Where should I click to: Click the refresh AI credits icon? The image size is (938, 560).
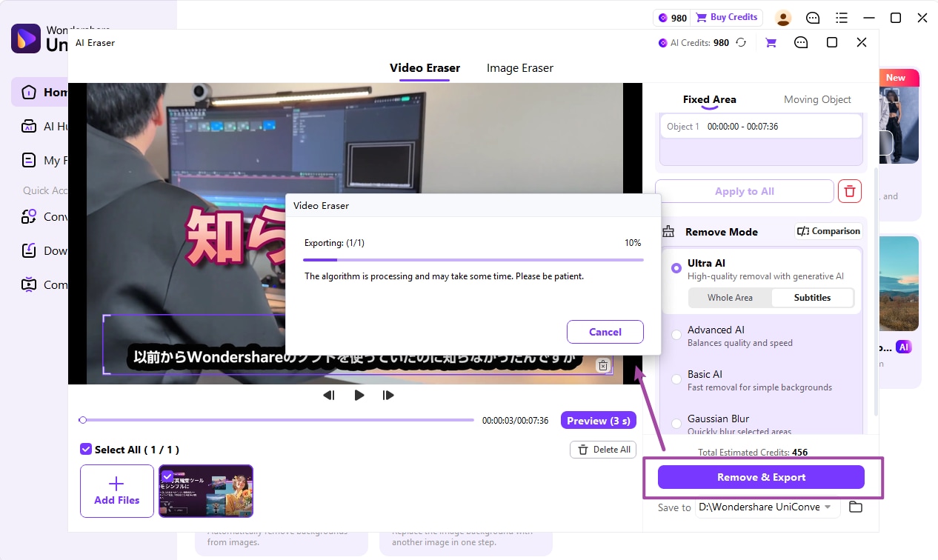tap(741, 43)
